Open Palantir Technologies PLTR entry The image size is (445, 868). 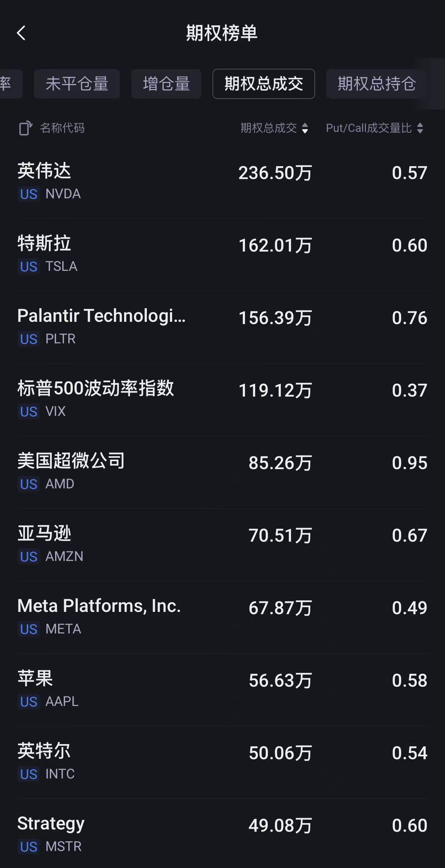point(223,326)
